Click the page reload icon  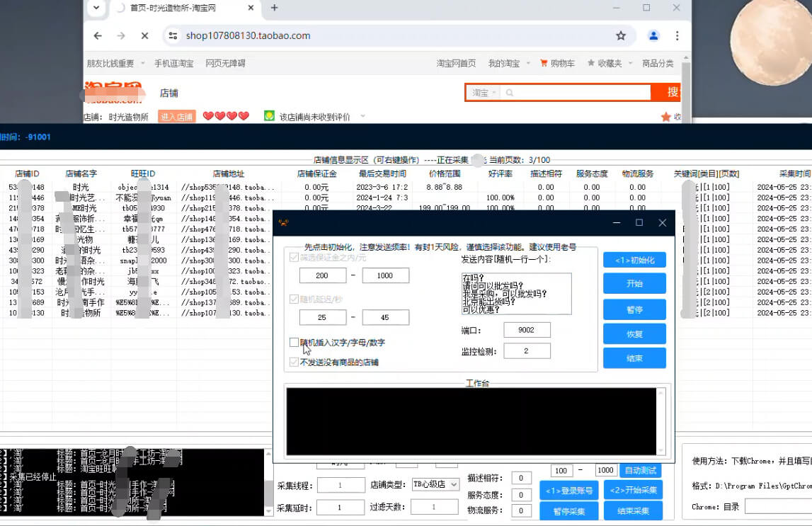[x=144, y=35]
